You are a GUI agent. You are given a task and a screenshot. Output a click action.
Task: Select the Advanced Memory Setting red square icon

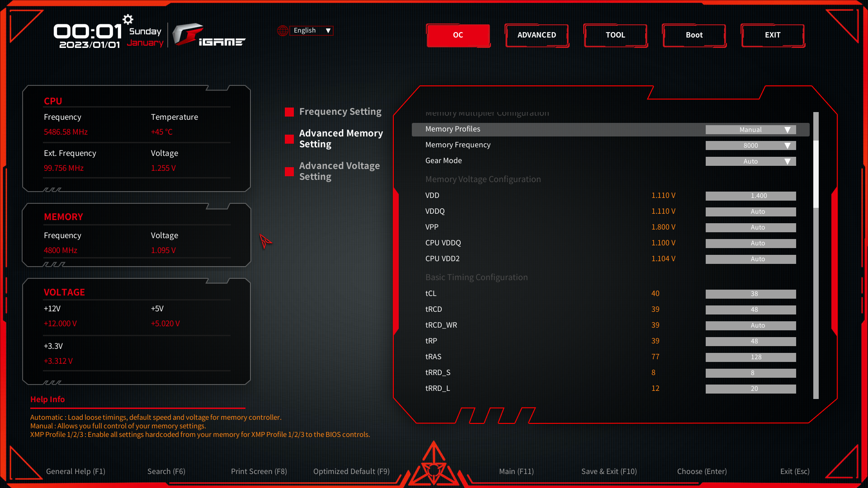pos(289,139)
